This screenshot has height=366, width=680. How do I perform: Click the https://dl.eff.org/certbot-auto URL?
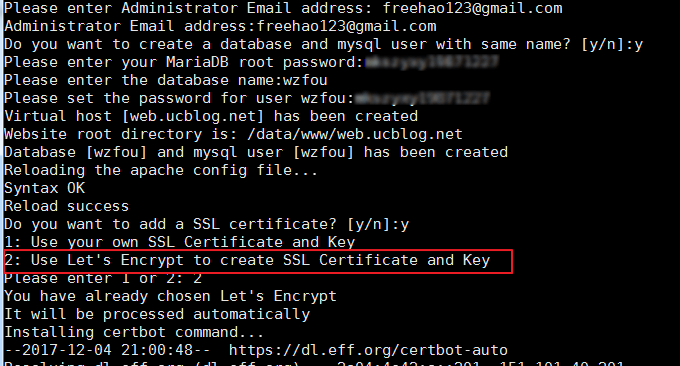[x=368, y=350]
